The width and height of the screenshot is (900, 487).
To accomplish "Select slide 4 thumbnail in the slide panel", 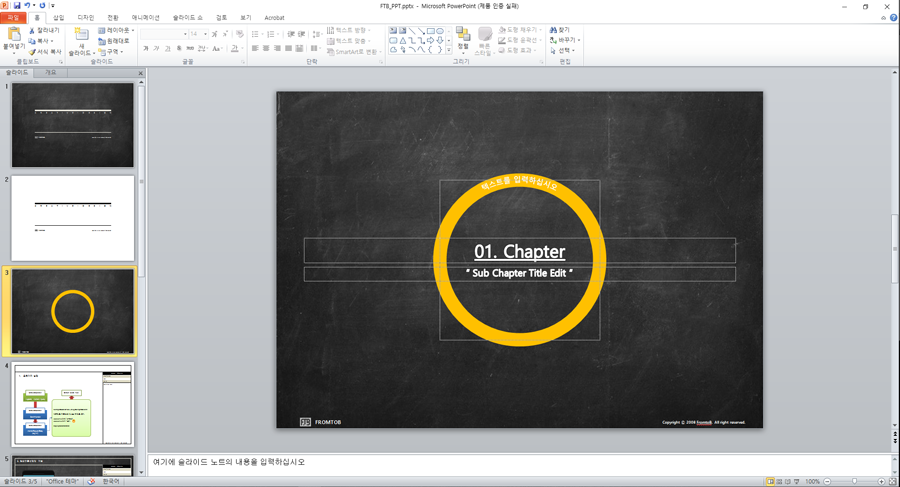I will (72, 405).
